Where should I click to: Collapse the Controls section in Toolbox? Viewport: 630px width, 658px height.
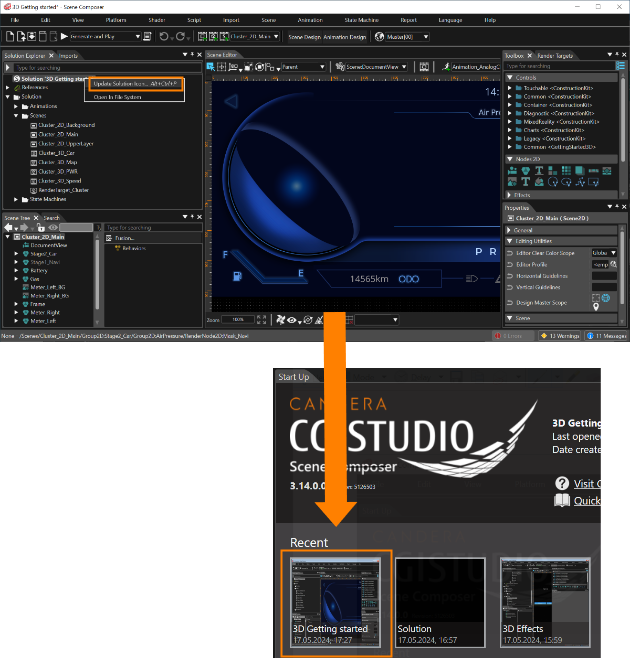(x=510, y=78)
